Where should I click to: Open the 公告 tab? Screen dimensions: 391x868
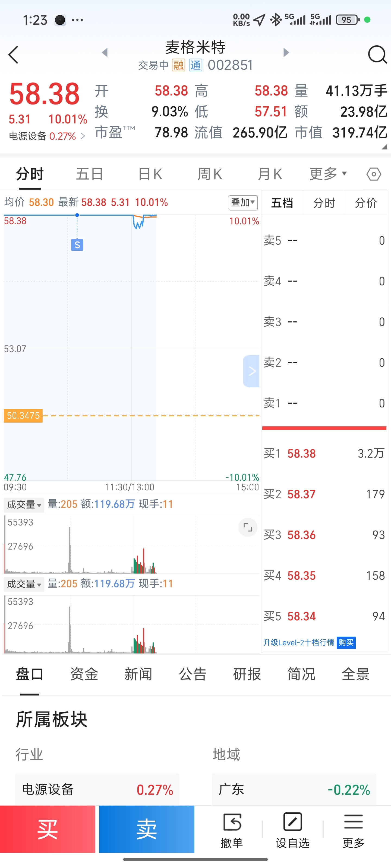coord(193,674)
